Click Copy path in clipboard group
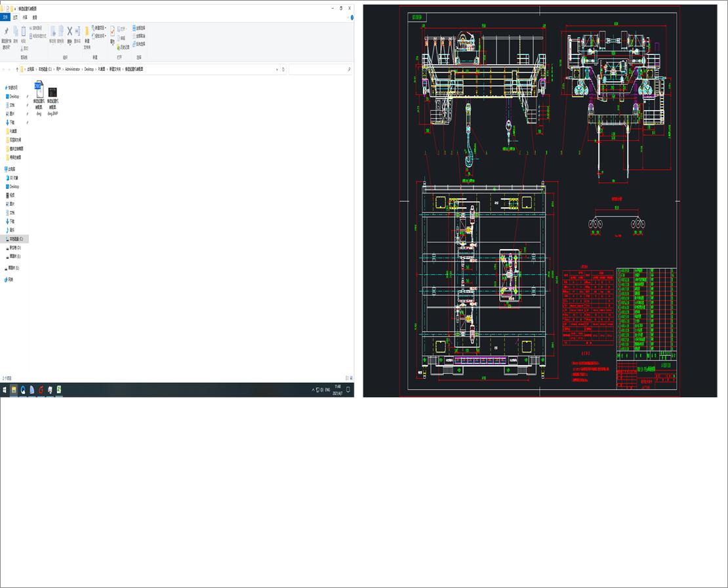This screenshot has height=588, width=728. (x=36, y=28)
